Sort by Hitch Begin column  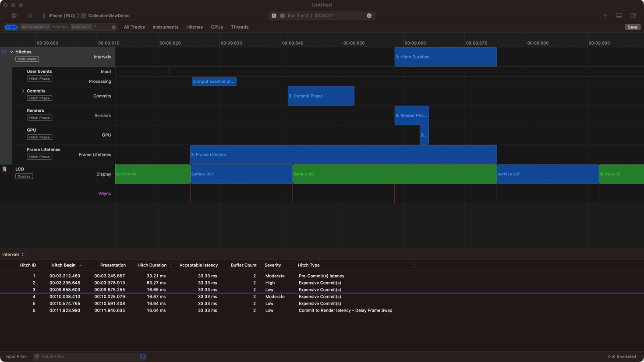[63, 265]
